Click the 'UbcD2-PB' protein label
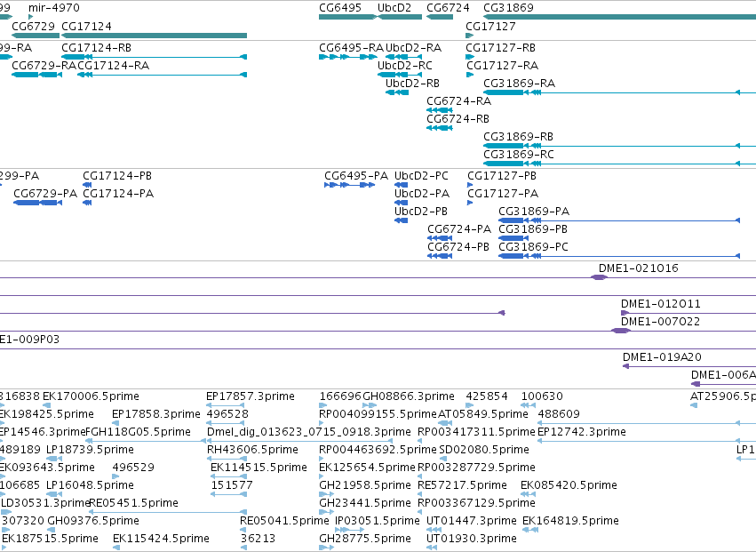Image resolution: width=756 pixels, height=552 pixels. pyautogui.click(x=421, y=212)
